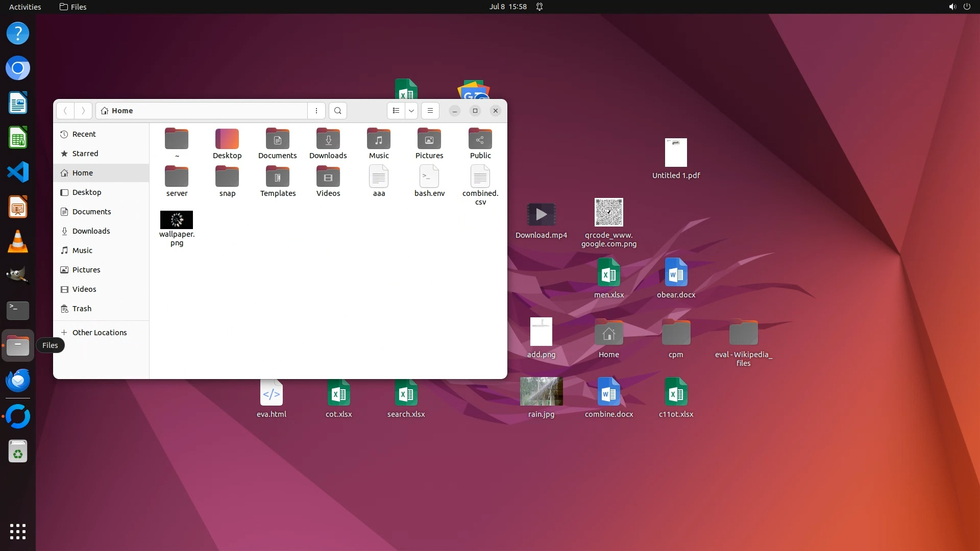Viewport: 980px width, 551px height.
Task: Open Trash in the sidebar
Action: 82,309
